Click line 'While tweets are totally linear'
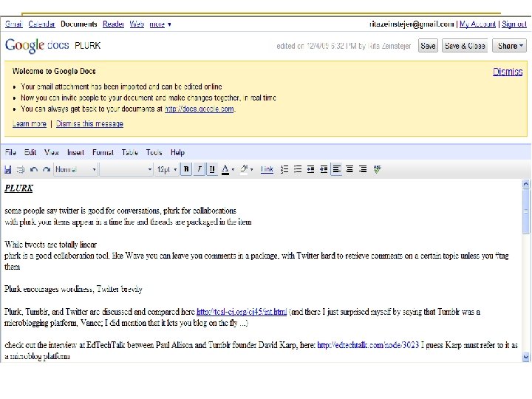This screenshot has height=399, width=532. tap(50, 245)
